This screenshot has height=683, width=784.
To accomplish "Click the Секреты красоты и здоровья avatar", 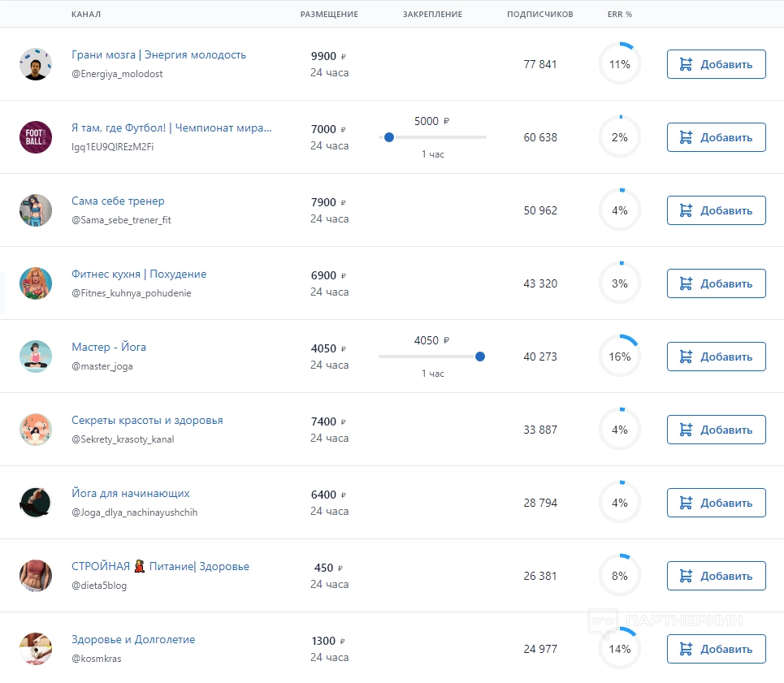I will (x=36, y=430).
